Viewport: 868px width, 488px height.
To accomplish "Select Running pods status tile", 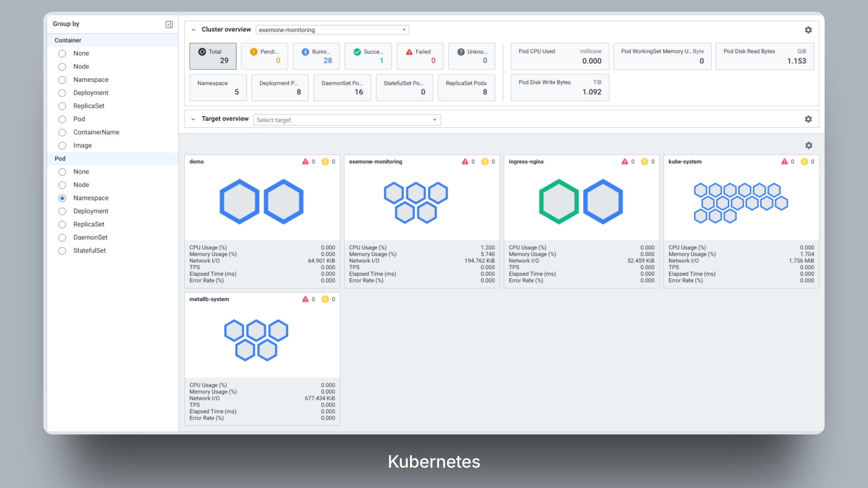I will tap(316, 56).
